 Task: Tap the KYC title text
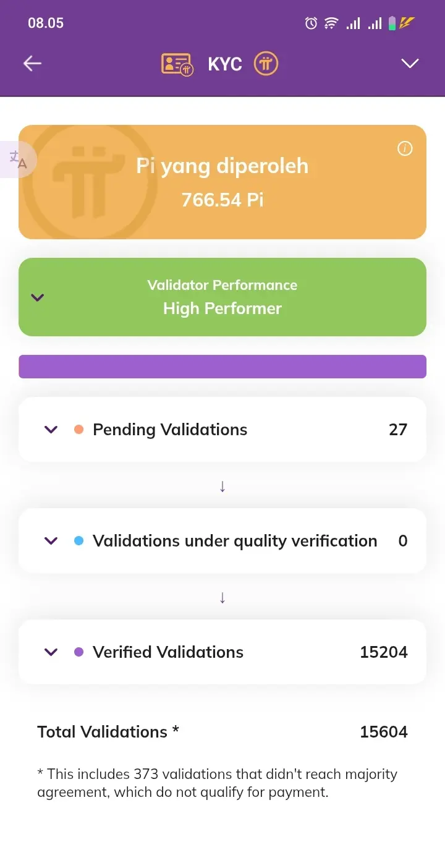(x=225, y=64)
